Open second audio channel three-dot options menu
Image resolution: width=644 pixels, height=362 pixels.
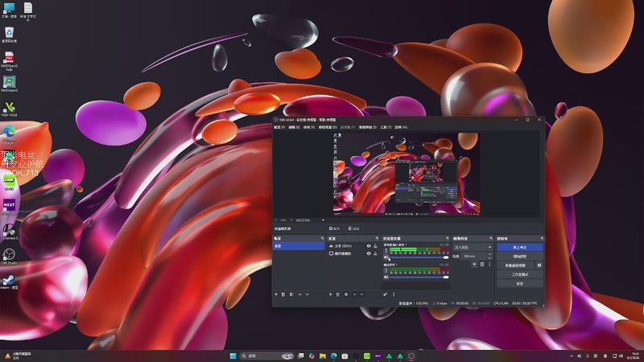pyautogui.click(x=386, y=270)
